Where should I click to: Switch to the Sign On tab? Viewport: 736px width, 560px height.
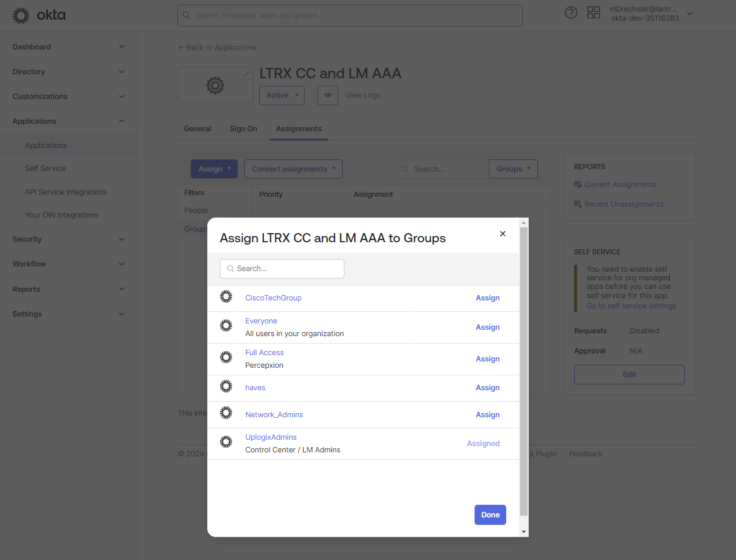click(x=244, y=129)
